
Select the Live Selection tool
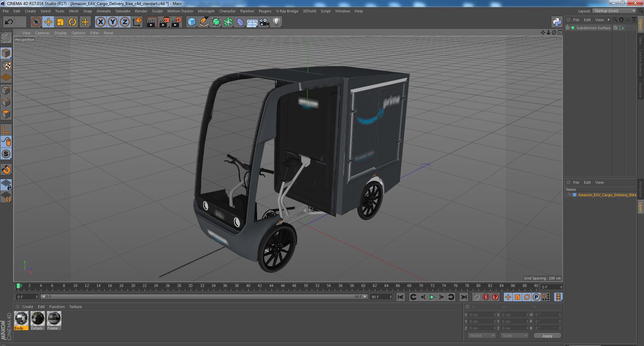click(x=36, y=22)
